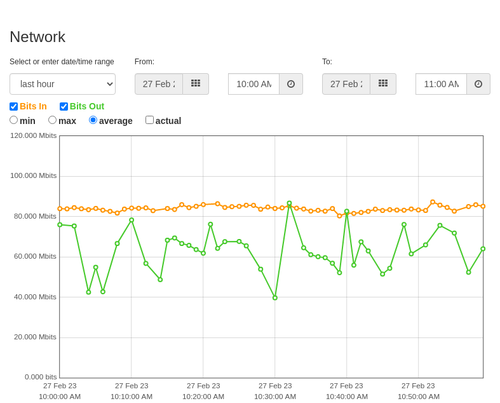Click the To date field '27 Feb'
The width and height of the screenshot is (500, 403).
pyautogui.click(x=346, y=84)
